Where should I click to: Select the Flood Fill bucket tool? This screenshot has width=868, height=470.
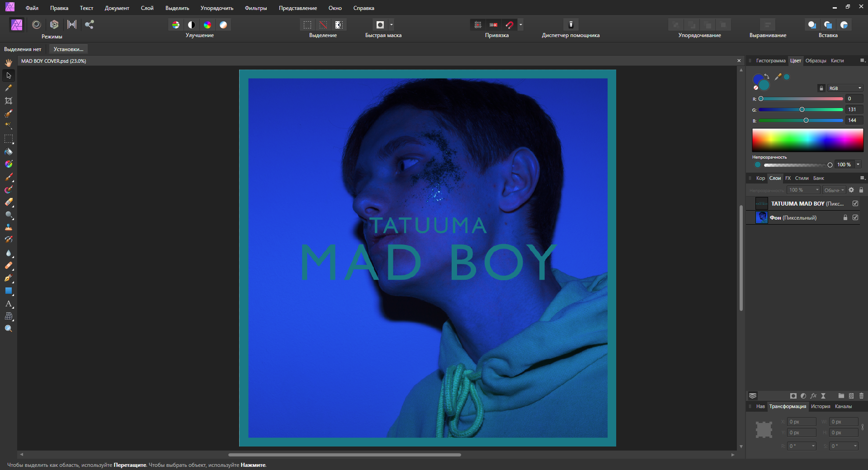[x=9, y=152]
